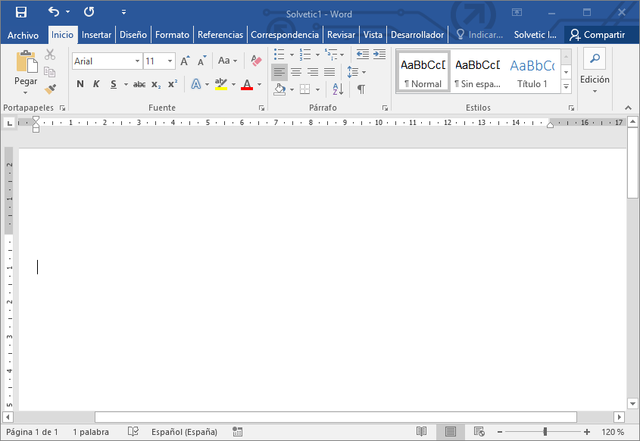Toggle underline S formatting
This screenshot has height=441, width=640.
tap(113, 84)
